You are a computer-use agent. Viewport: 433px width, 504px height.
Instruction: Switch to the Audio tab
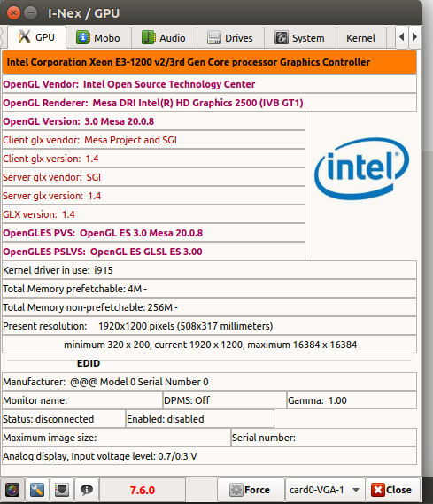click(x=164, y=38)
